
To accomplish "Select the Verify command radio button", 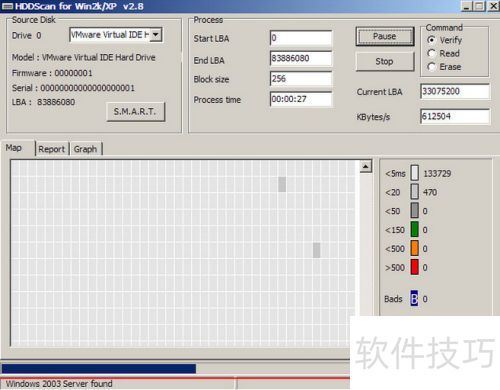I will pyautogui.click(x=431, y=40).
